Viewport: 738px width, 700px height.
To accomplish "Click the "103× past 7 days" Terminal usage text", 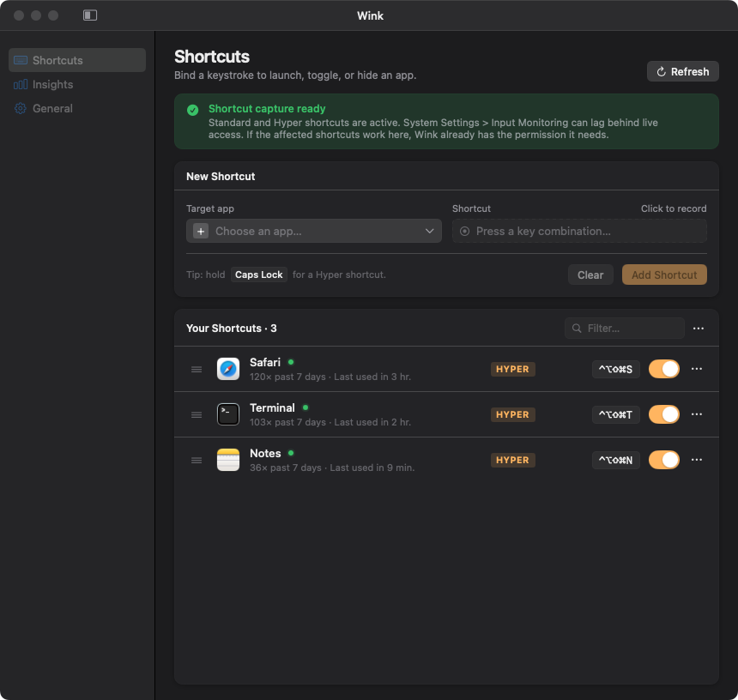I will (x=287, y=422).
